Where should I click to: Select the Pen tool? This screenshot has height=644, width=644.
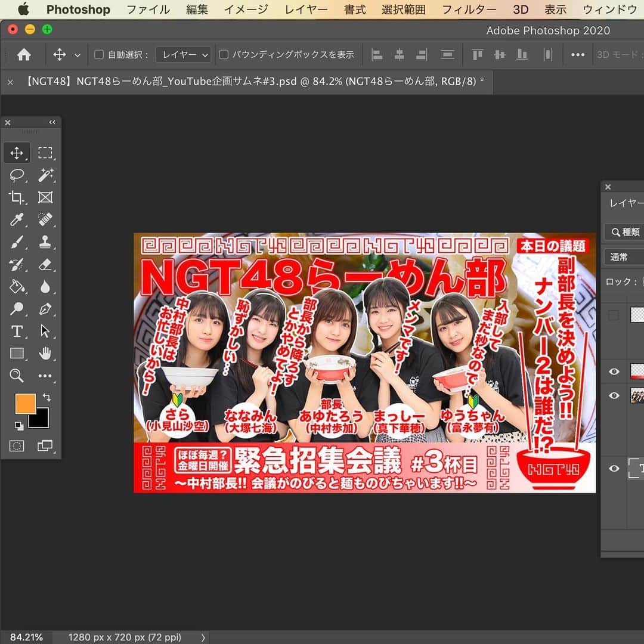45,308
